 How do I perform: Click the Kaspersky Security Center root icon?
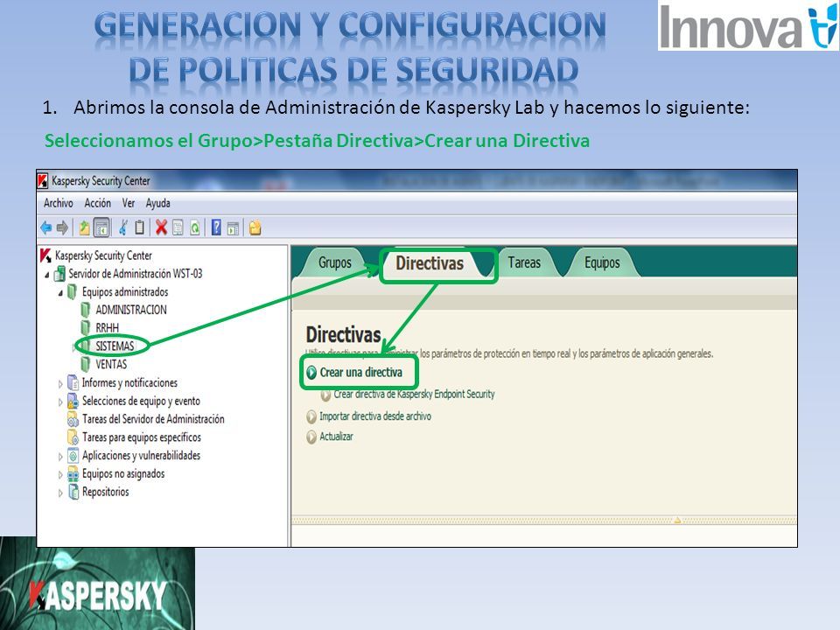tap(46, 255)
